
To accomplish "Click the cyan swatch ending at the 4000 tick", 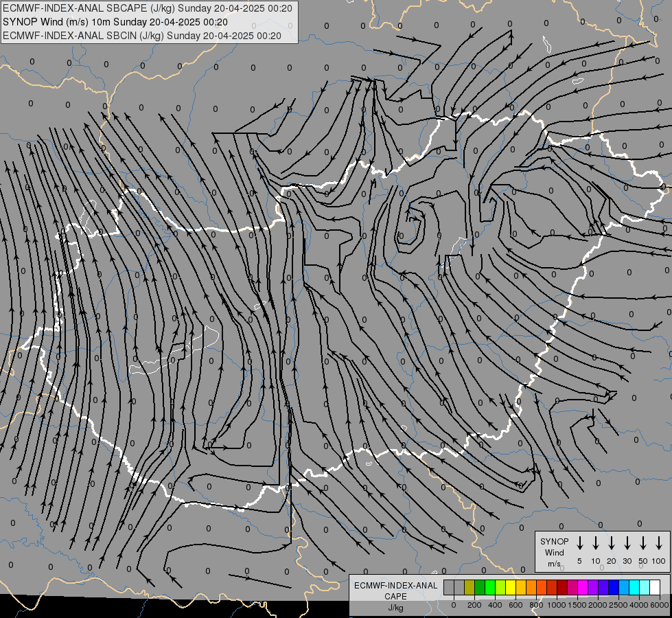I will point(634,587).
